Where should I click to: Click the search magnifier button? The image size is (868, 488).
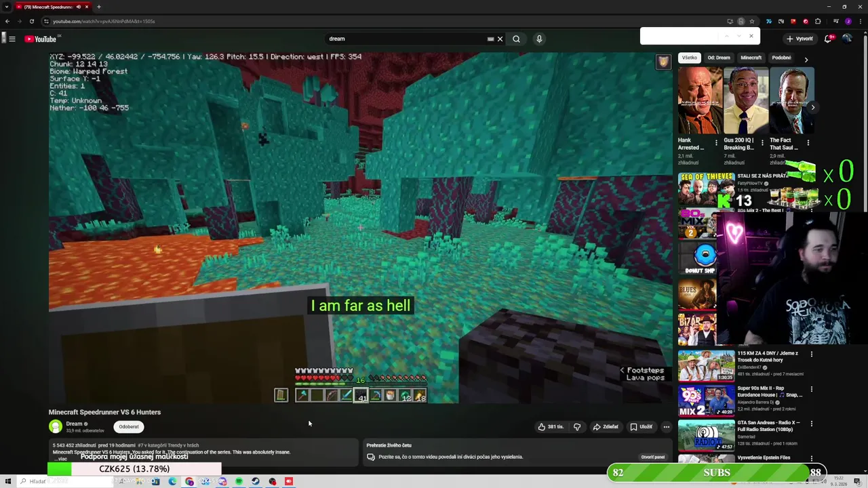pyautogui.click(x=516, y=39)
